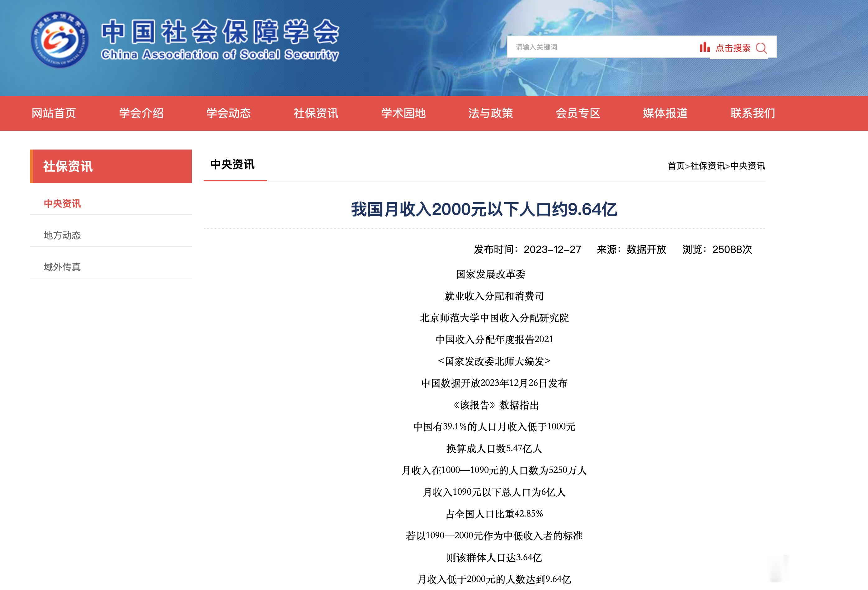Click the publish date 2023-12-27
This screenshot has width=868, height=590.
tap(552, 249)
